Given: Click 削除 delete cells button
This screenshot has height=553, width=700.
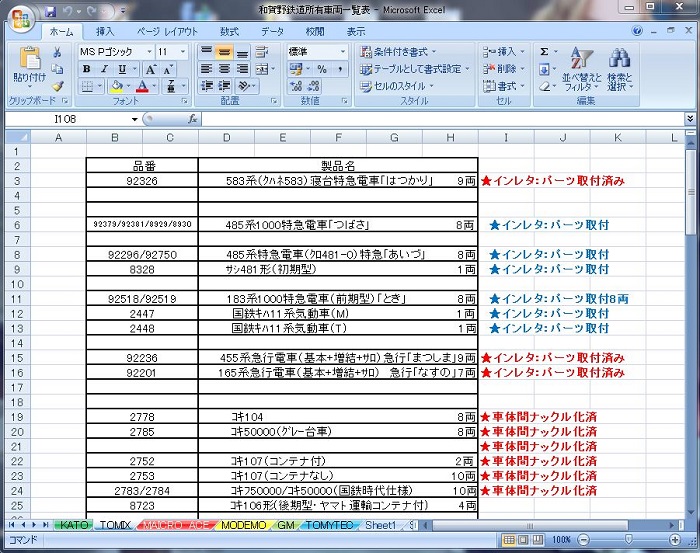Looking at the screenshot, I should (504, 69).
